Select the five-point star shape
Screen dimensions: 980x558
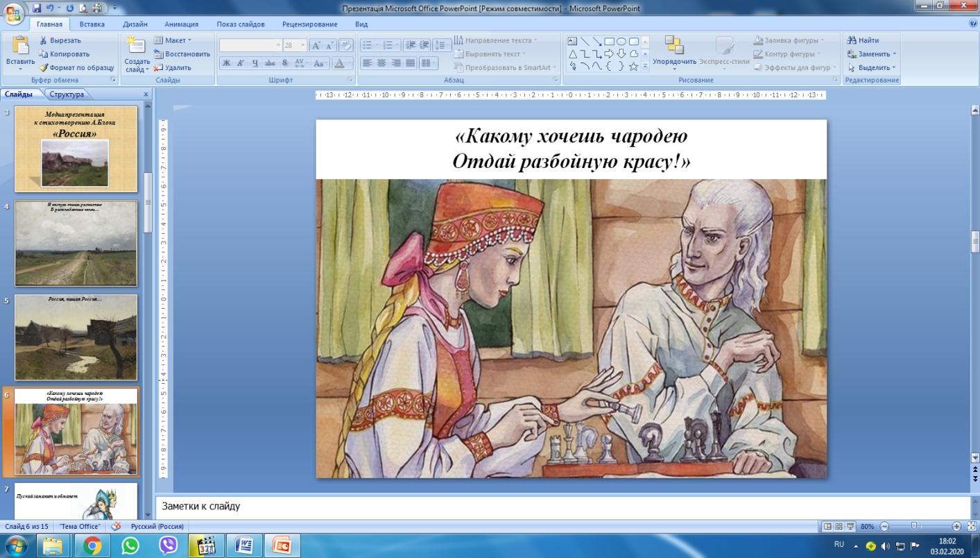click(633, 67)
